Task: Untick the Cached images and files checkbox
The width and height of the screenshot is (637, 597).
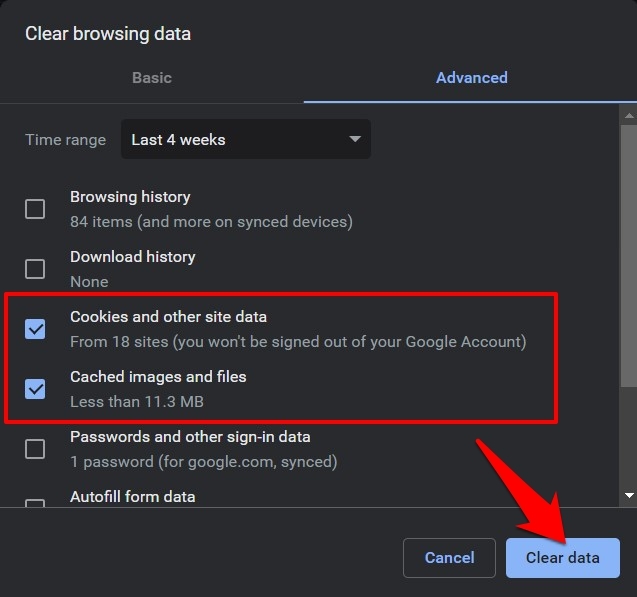Action: click(x=35, y=389)
